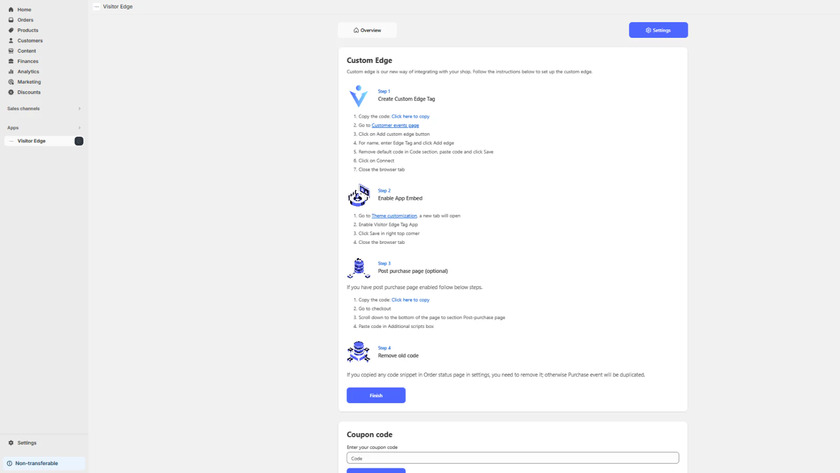Image resolution: width=840 pixels, height=473 pixels.
Task: Click the Finish button
Action: coord(376,395)
